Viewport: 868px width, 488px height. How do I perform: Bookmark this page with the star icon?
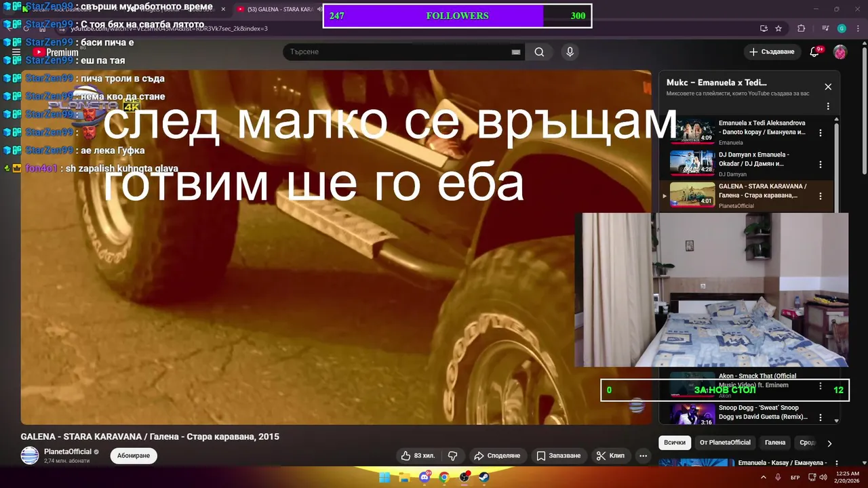point(778,28)
